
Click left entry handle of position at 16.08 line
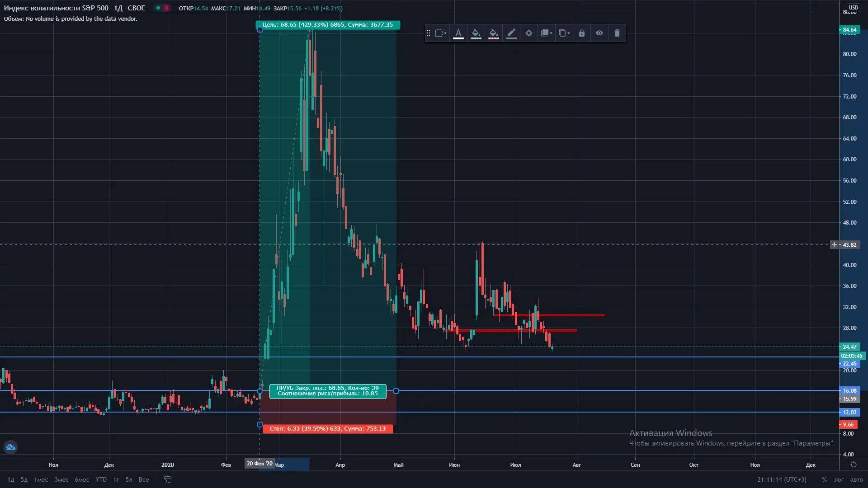point(259,391)
